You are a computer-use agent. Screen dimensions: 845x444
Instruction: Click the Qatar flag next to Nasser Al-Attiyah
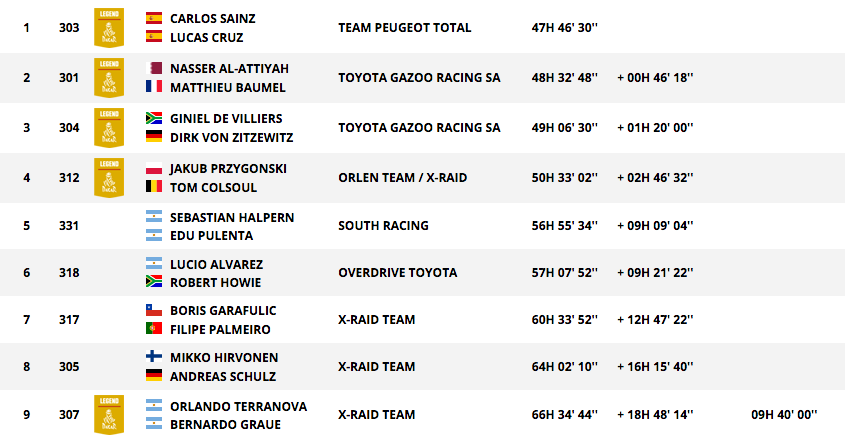pos(154,68)
